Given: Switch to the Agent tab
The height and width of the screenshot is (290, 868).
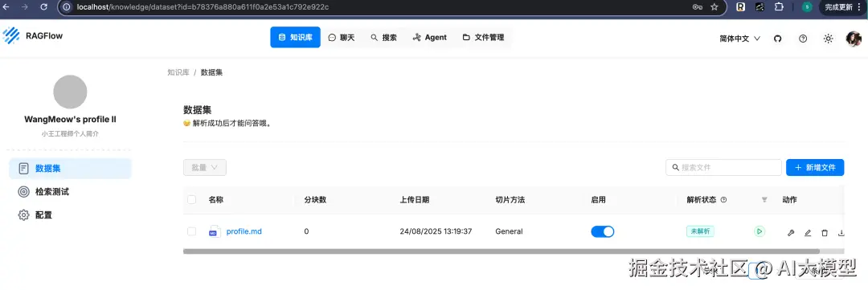Looking at the screenshot, I should [x=429, y=37].
